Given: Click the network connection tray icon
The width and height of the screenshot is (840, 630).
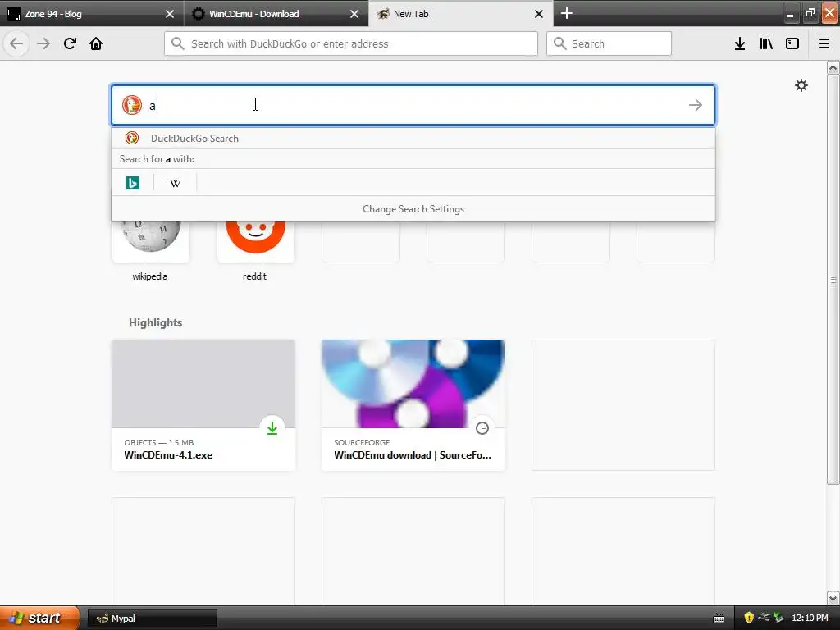Looking at the screenshot, I should point(764,618).
